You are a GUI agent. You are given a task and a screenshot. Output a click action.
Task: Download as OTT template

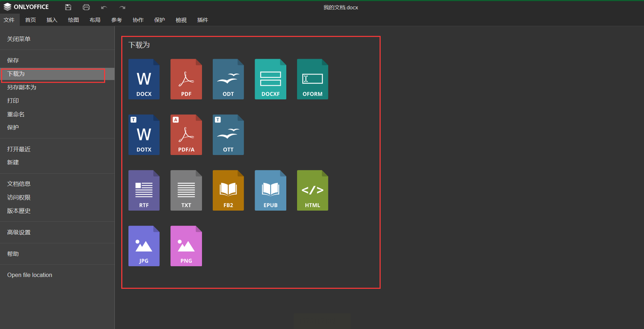(228, 135)
